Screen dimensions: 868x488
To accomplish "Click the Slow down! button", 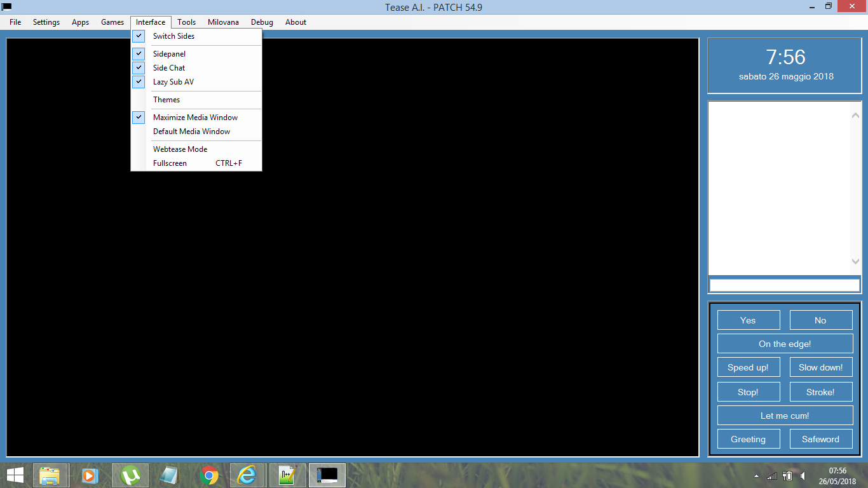I will pyautogui.click(x=821, y=367).
